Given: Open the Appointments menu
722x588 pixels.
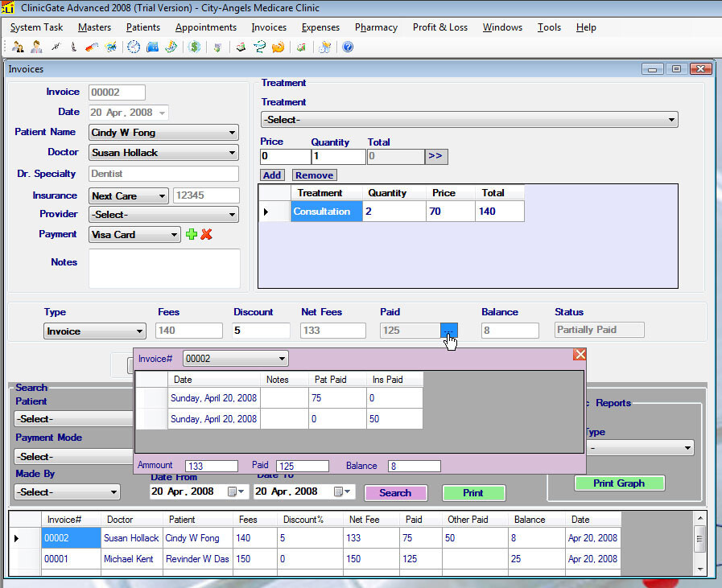Looking at the screenshot, I should [206, 27].
